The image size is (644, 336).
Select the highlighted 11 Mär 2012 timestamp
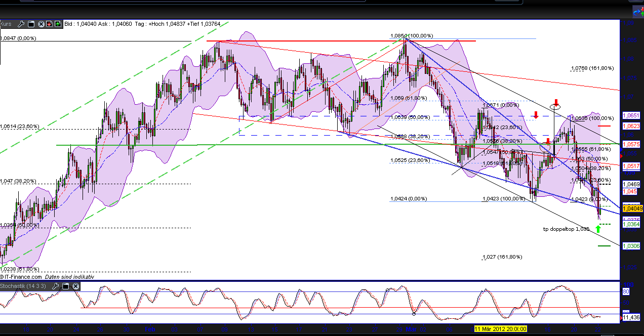point(500,328)
